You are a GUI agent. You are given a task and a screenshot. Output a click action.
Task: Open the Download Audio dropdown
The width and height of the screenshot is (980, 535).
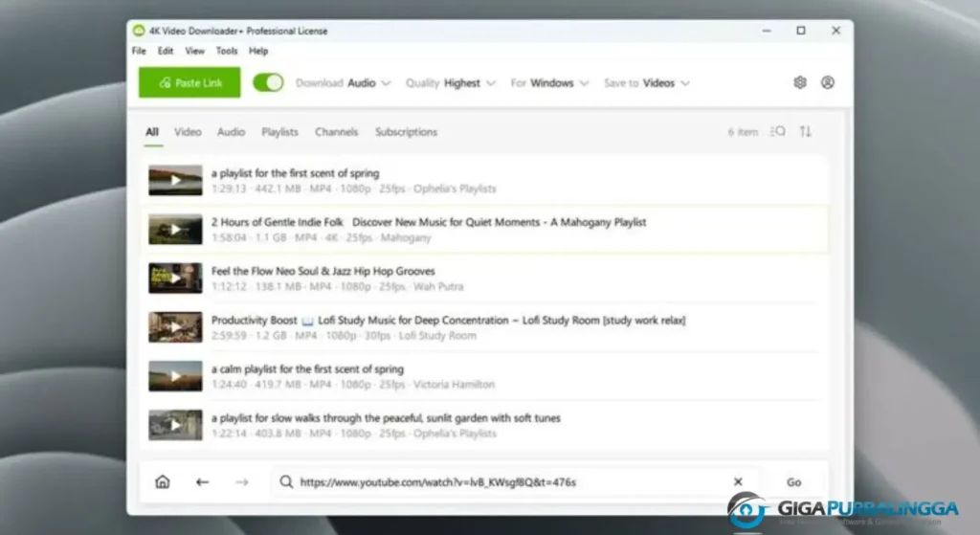pos(344,83)
